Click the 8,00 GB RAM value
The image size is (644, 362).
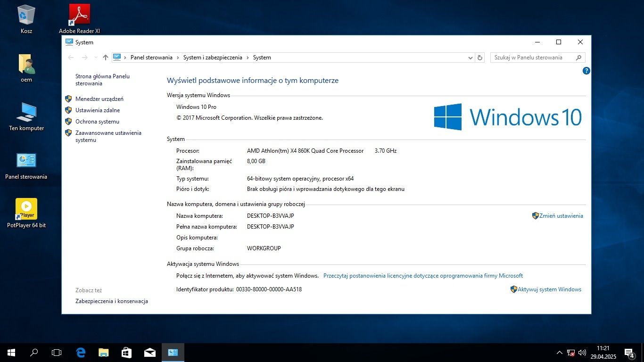pos(256,161)
